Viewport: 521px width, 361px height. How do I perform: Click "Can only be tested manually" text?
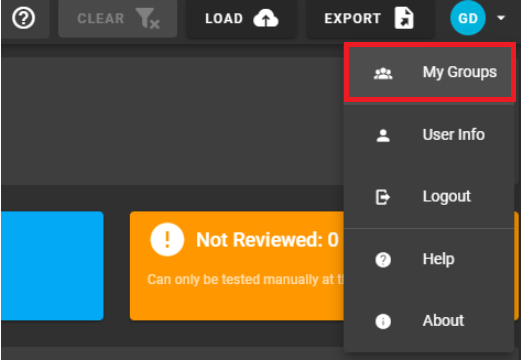[x=245, y=279]
